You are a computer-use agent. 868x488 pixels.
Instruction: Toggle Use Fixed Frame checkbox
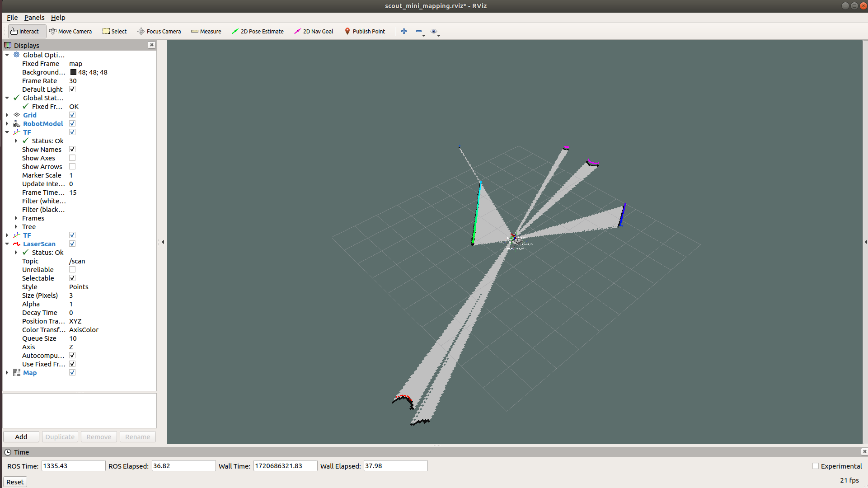coord(72,364)
